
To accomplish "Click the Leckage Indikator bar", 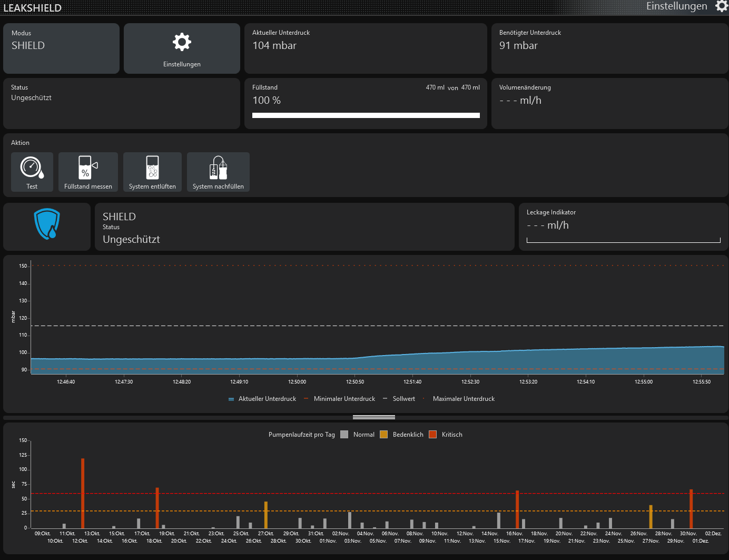I will (x=623, y=240).
